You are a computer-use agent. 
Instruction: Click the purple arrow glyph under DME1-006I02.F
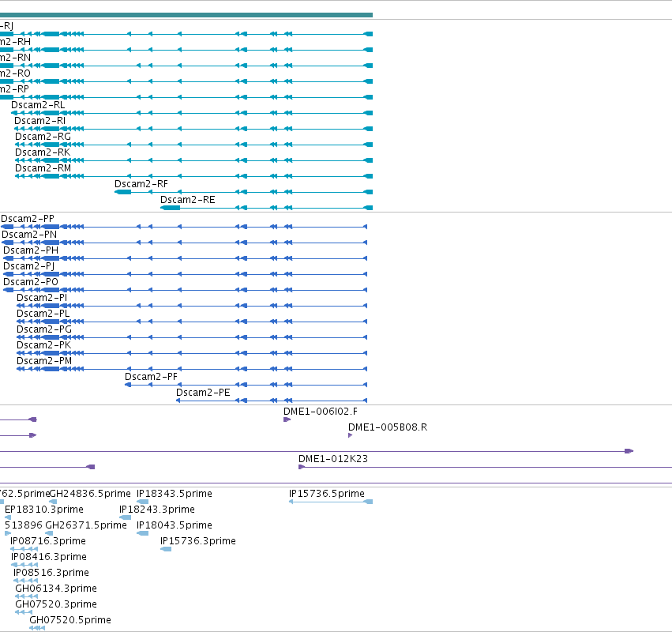coord(287,419)
